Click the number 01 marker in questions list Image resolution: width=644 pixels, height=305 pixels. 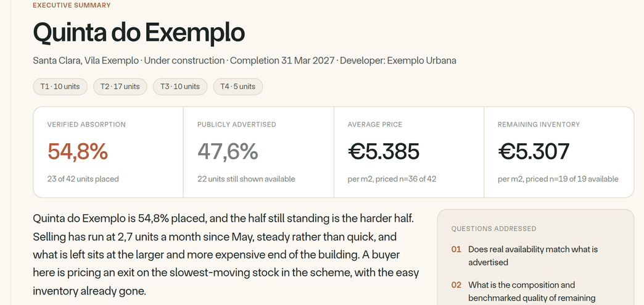[x=456, y=249]
